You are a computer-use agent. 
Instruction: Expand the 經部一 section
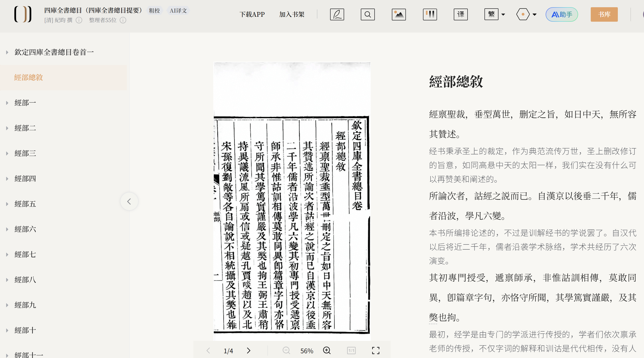click(x=7, y=102)
